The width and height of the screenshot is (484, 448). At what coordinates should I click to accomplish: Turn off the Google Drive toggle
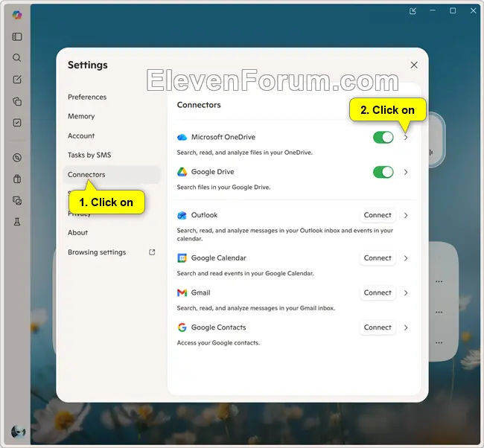(x=383, y=172)
